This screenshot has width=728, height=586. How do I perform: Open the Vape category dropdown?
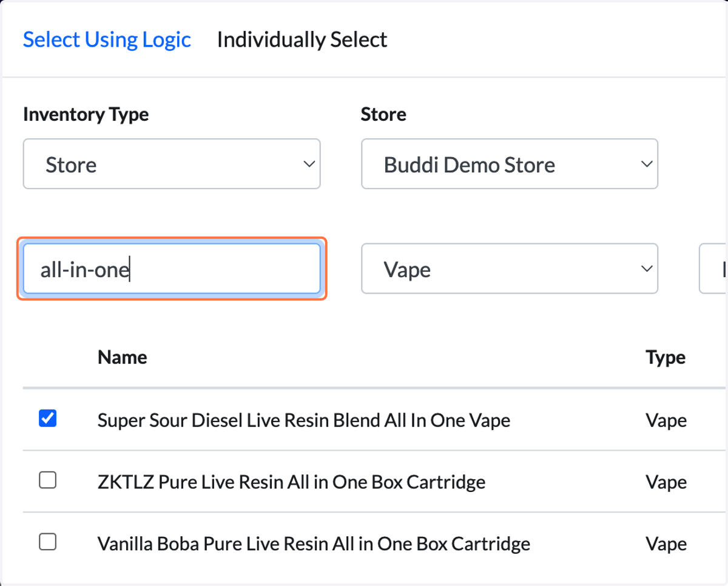pos(510,269)
